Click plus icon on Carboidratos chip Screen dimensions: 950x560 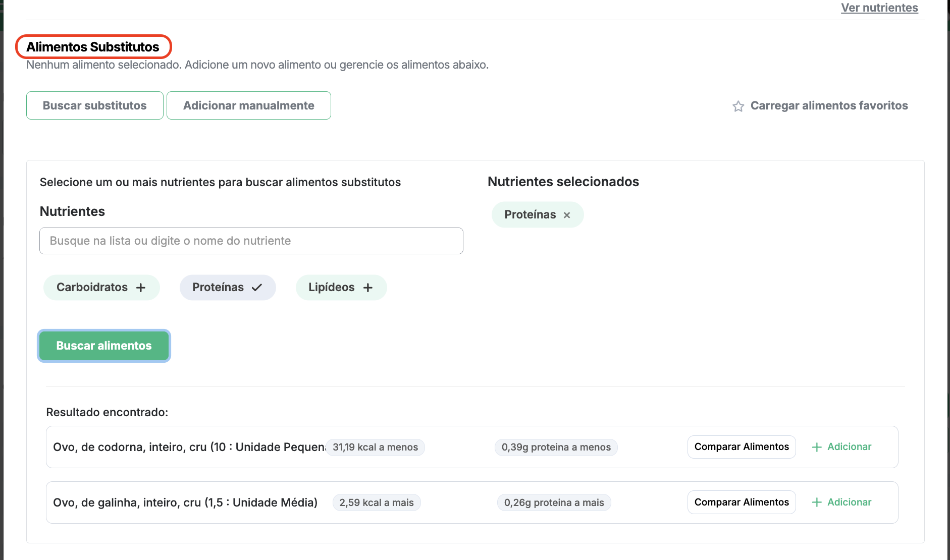tap(141, 288)
